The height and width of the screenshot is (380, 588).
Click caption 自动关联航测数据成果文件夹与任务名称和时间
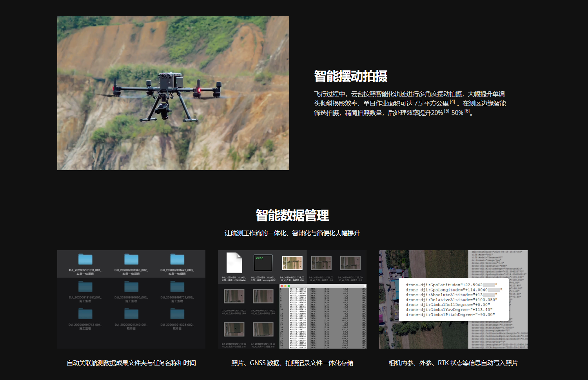[131, 363]
